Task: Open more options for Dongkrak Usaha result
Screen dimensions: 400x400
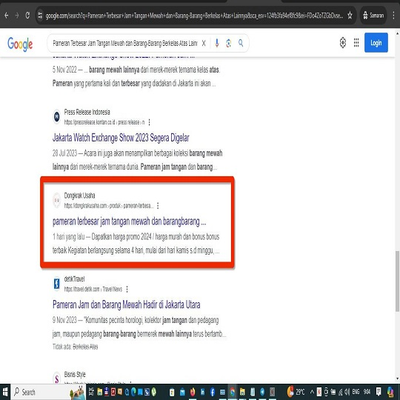Action: (x=158, y=206)
